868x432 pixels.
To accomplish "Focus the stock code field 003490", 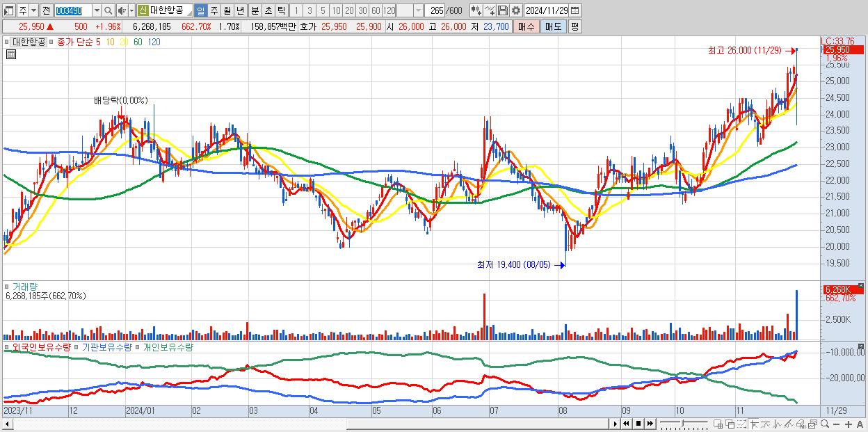I will click(72, 10).
